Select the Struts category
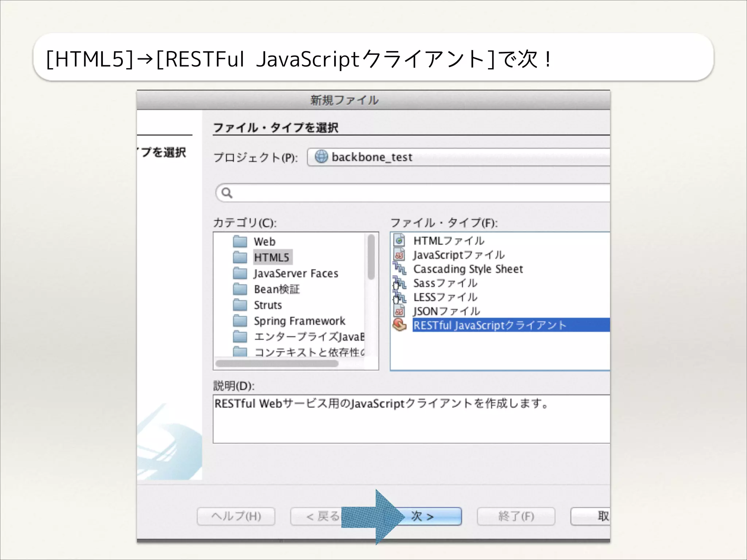This screenshot has width=747, height=560. (x=268, y=305)
